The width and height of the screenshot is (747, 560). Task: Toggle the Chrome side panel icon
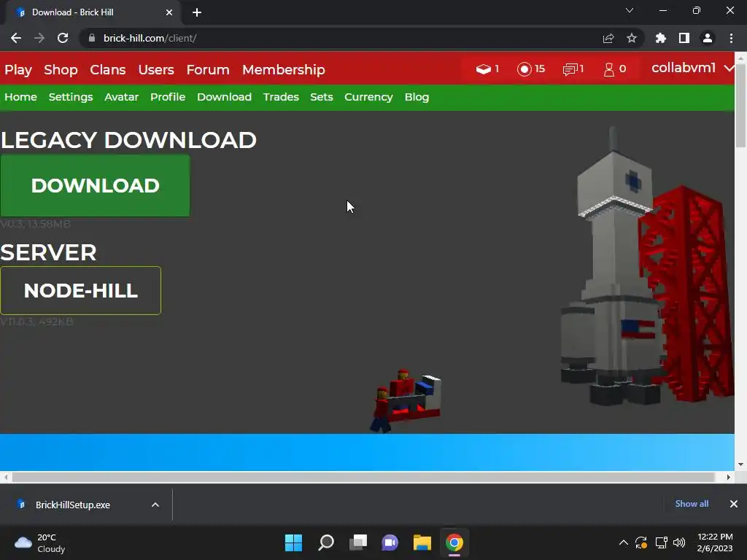(684, 38)
